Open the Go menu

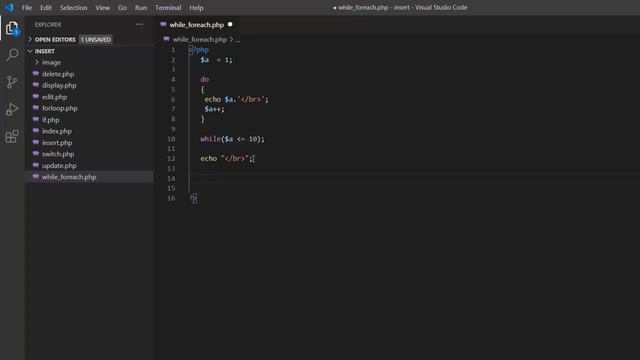(122, 8)
